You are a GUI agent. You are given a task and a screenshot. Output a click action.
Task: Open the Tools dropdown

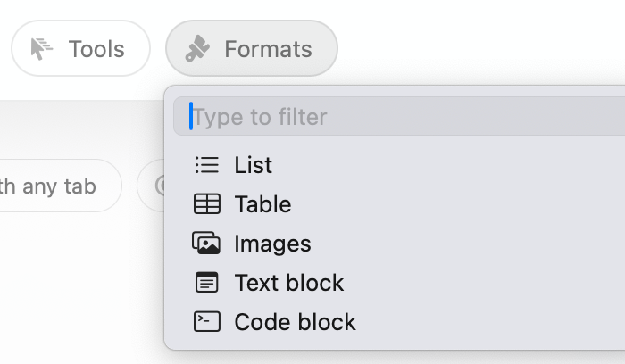tap(81, 48)
